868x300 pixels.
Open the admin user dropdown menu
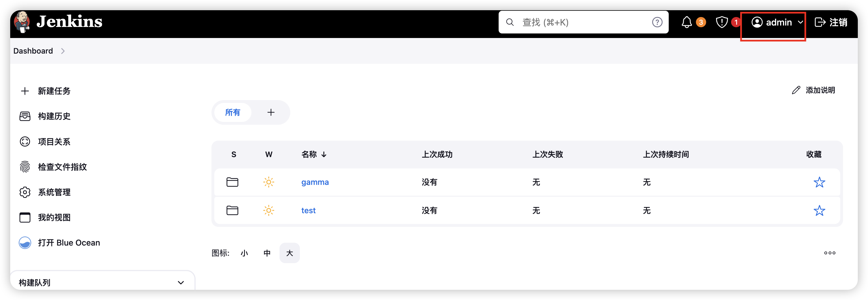coord(777,22)
